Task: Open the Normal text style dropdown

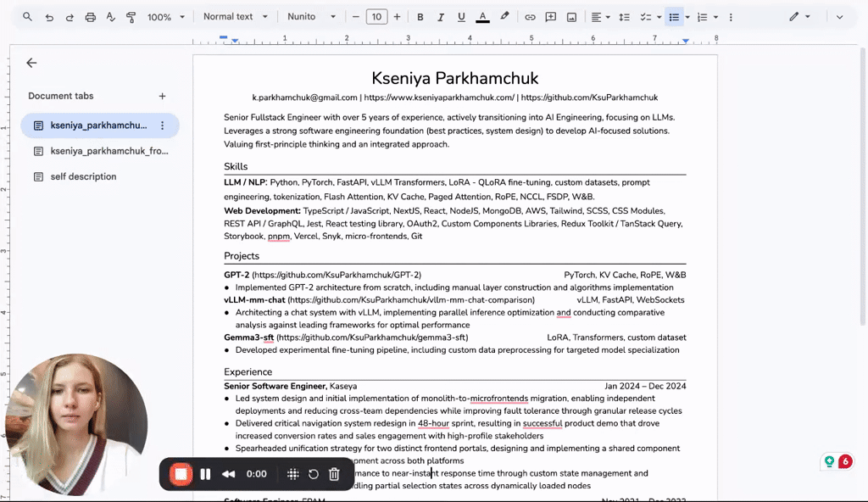Action: pyautogui.click(x=235, y=16)
